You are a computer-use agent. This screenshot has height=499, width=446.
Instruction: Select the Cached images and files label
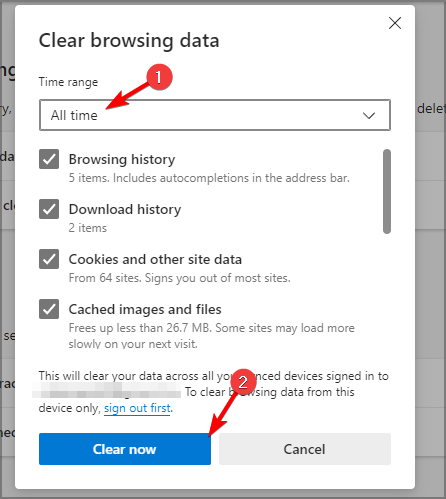(x=145, y=310)
